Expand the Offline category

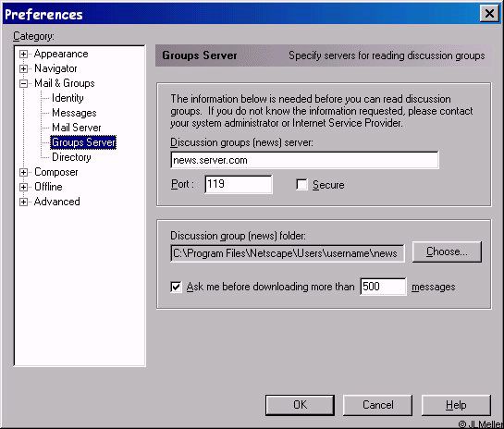[x=23, y=187]
